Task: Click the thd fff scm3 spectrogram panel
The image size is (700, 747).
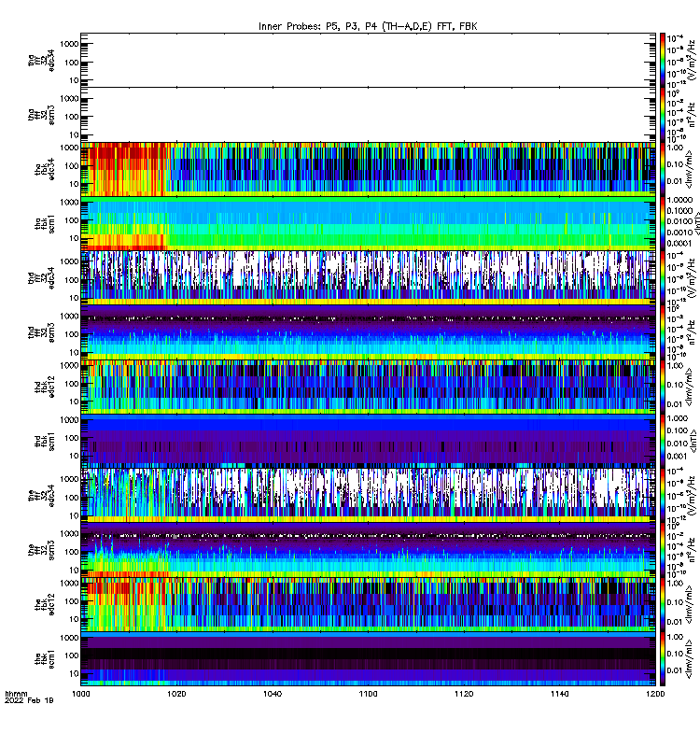Action: (x=368, y=332)
